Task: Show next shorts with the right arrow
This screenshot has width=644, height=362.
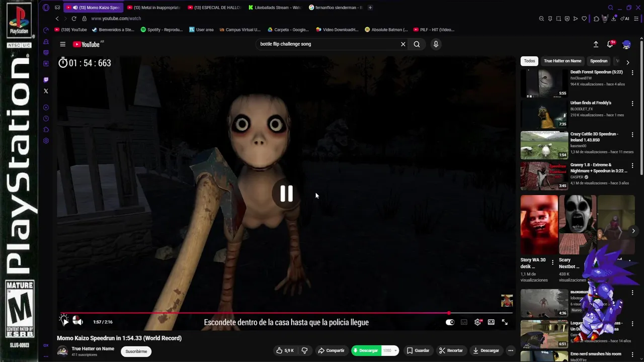Action: 633,231
